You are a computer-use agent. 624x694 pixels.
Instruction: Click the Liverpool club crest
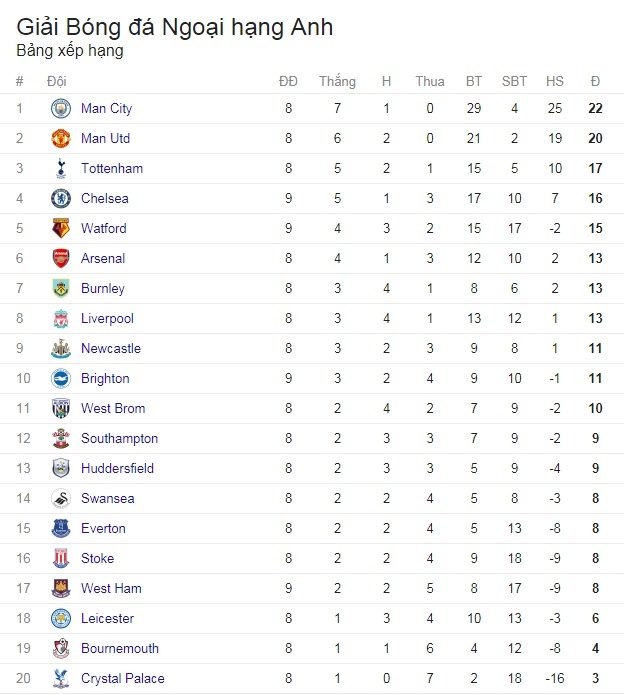pos(61,318)
